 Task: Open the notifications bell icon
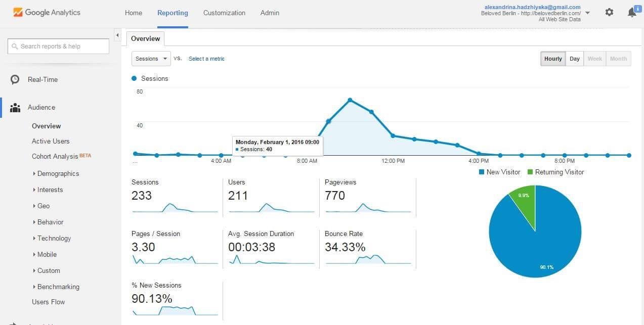[x=632, y=12]
